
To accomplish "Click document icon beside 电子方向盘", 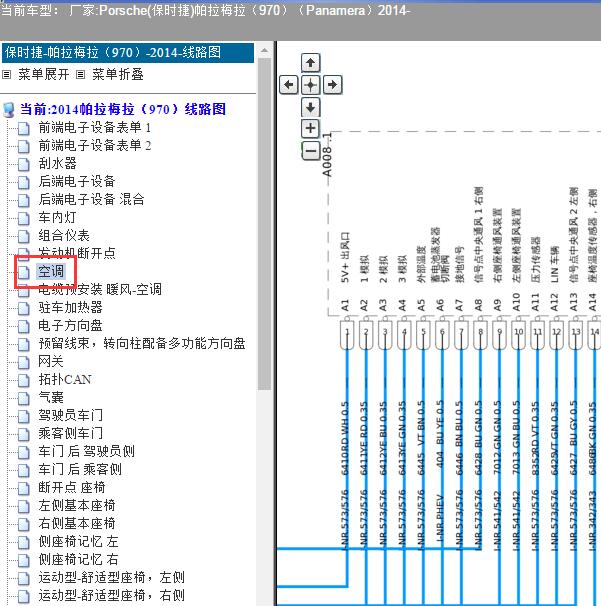I will pyautogui.click(x=24, y=326).
